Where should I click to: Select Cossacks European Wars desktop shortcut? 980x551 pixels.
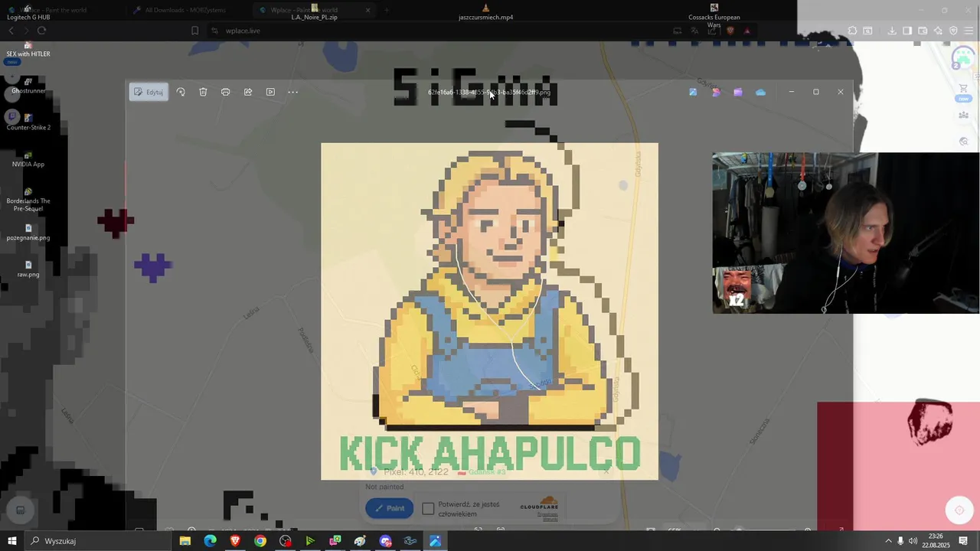(x=714, y=16)
